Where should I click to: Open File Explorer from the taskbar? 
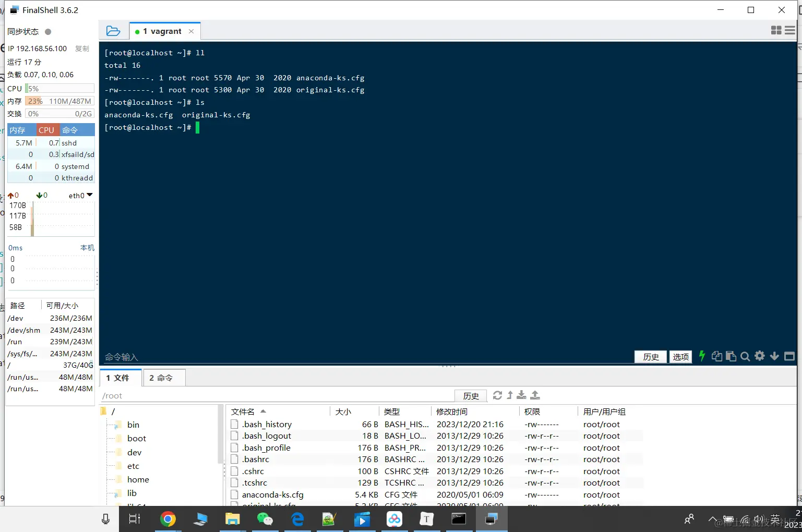point(232,519)
